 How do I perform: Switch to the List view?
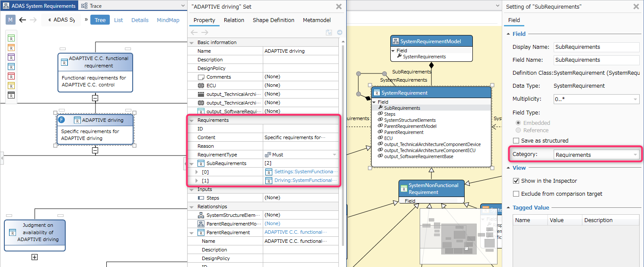pyautogui.click(x=118, y=20)
